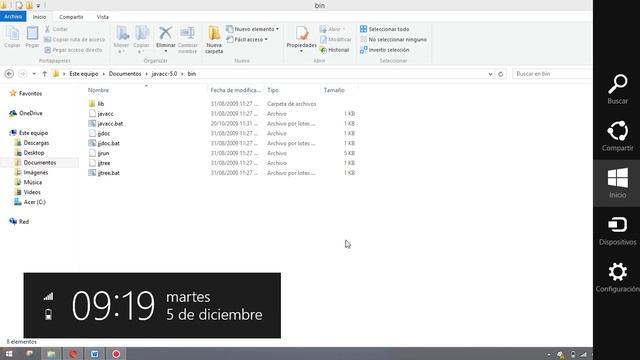Screen dimensions: 640x360
Task: Sort by Fecha de modificación column
Action: 236,90
